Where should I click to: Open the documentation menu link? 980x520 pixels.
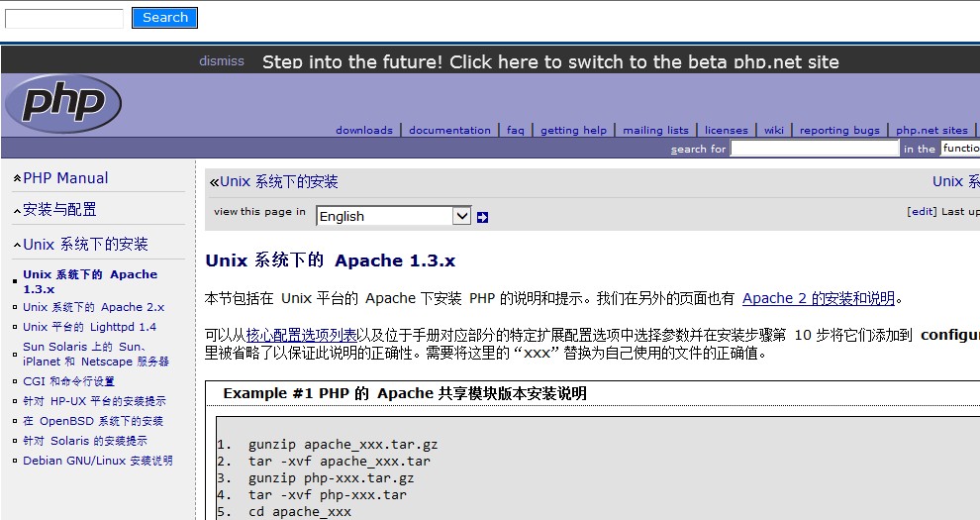pyautogui.click(x=450, y=130)
